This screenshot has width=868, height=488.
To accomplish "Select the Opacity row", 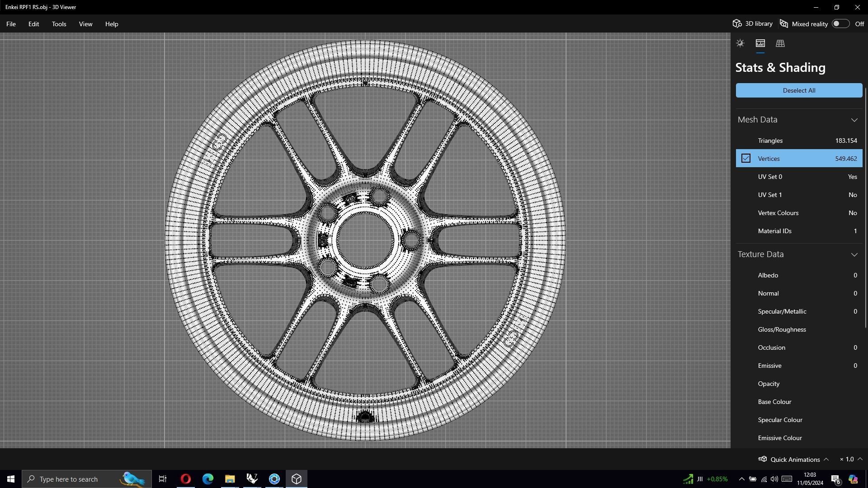I will click(x=799, y=384).
